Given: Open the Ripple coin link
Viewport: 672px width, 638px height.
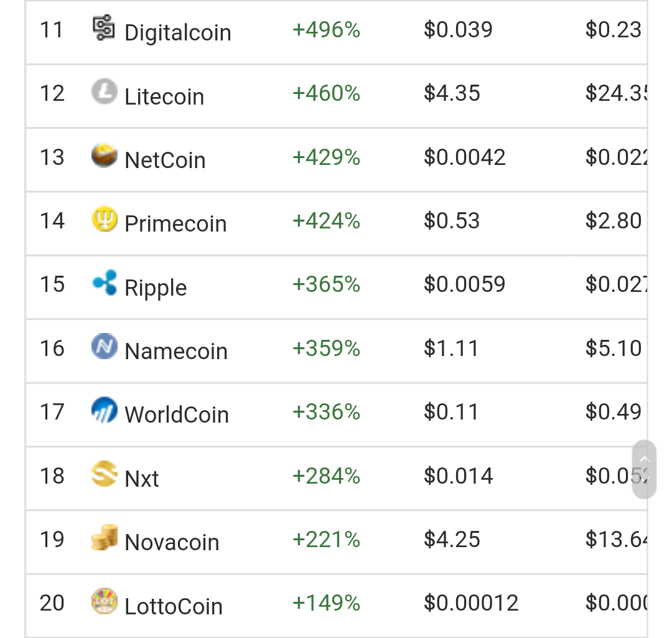Looking at the screenshot, I should click(x=156, y=288).
